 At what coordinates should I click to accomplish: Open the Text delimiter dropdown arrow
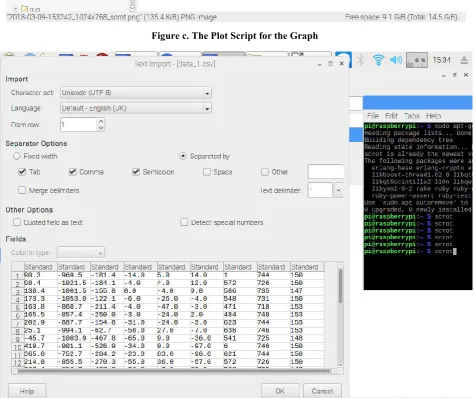click(x=338, y=190)
